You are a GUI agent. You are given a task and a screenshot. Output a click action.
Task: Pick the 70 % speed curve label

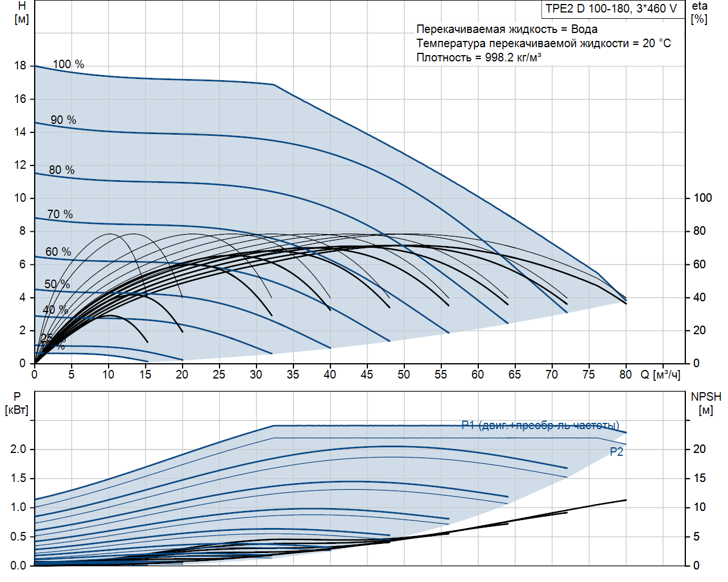coord(60,214)
